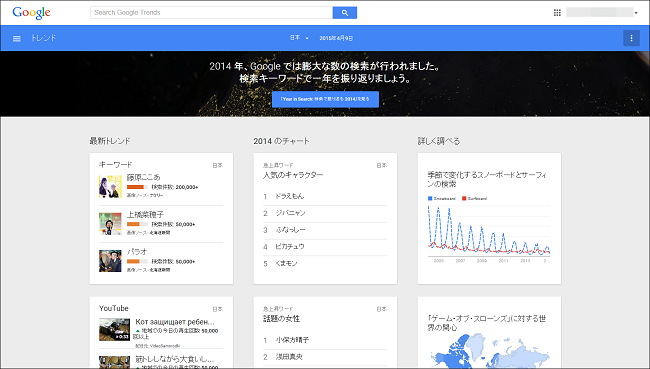The image size is (650, 369).
Task: Open the Кот защищает ребен... video title
Action: (175, 322)
